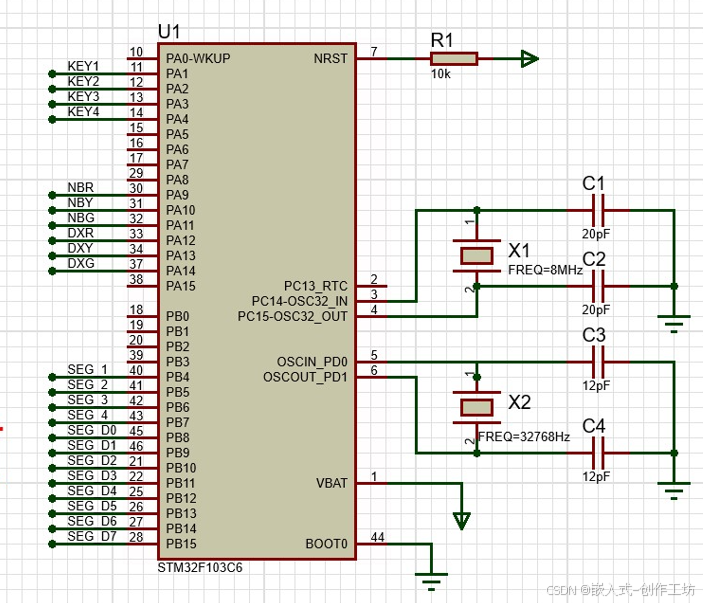703x603 pixels.
Task: Click the ground symbol under BOOT0 wire
Action: pyautogui.click(x=431, y=581)
